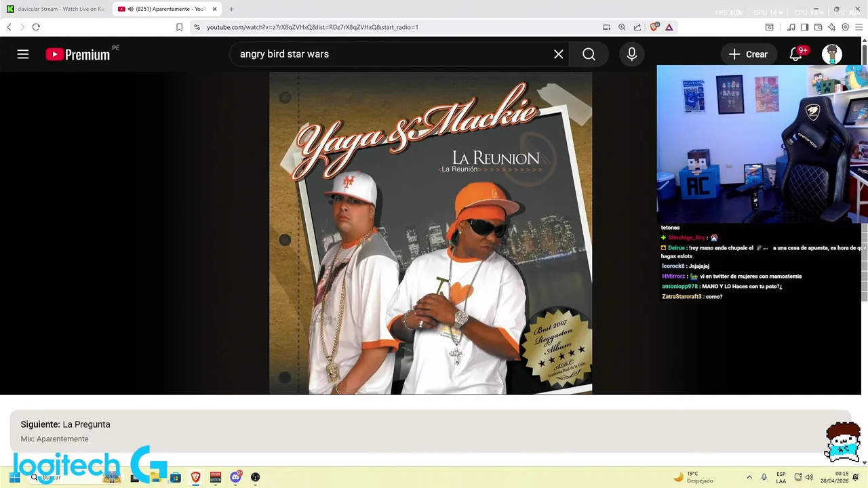
Task: Open Discord taskbar icon
Action: point(235,477)
